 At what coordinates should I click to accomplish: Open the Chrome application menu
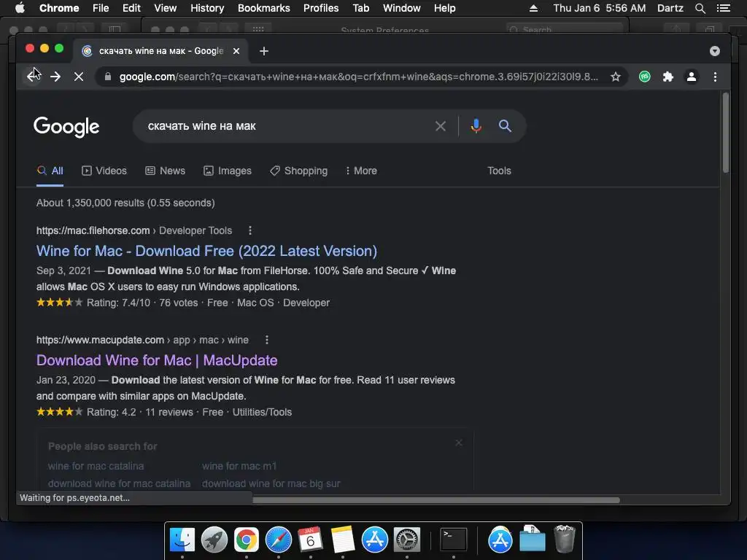[x=59, y=8]
